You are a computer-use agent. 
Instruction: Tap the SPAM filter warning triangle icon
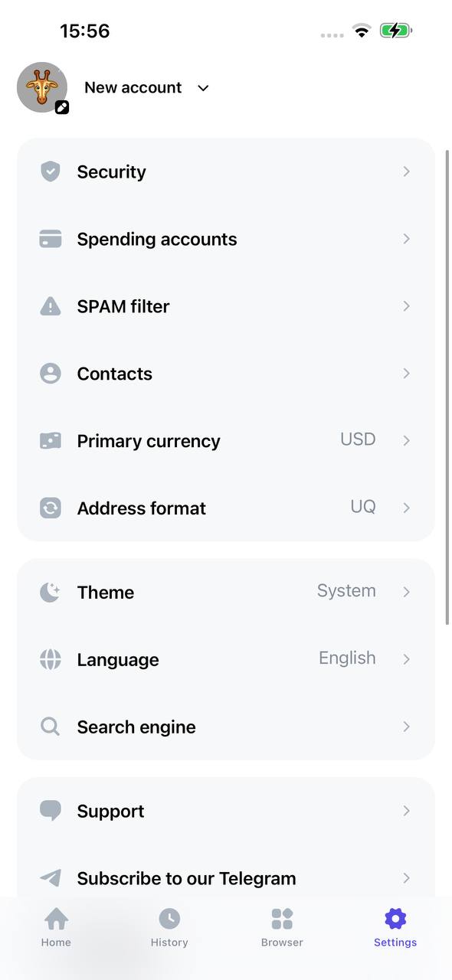pyautogui.click(x=51, y=306)
